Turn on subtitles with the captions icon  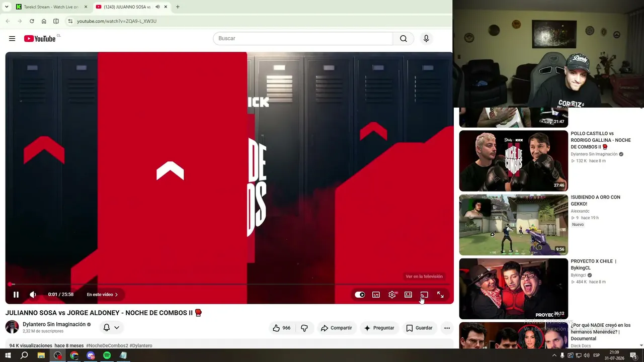(x=376, y=295)
